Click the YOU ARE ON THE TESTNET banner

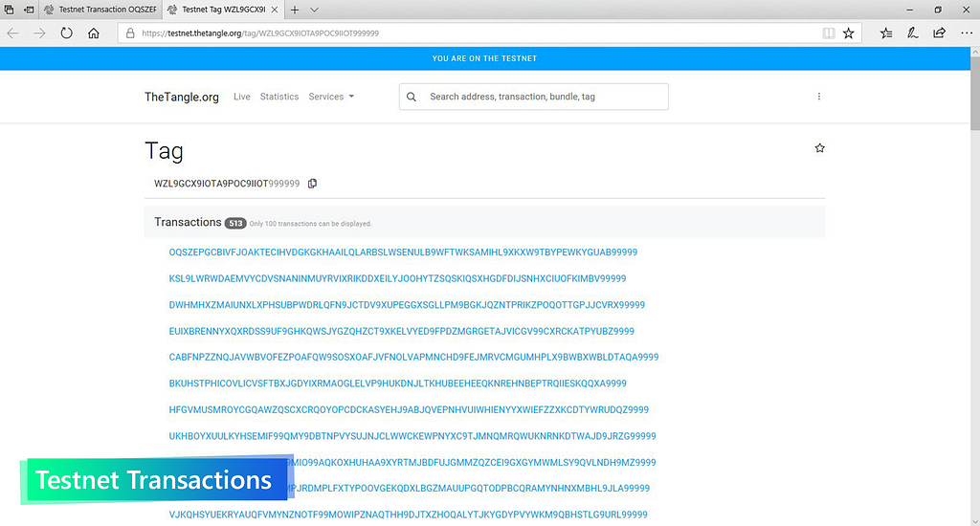pos(484,58)
